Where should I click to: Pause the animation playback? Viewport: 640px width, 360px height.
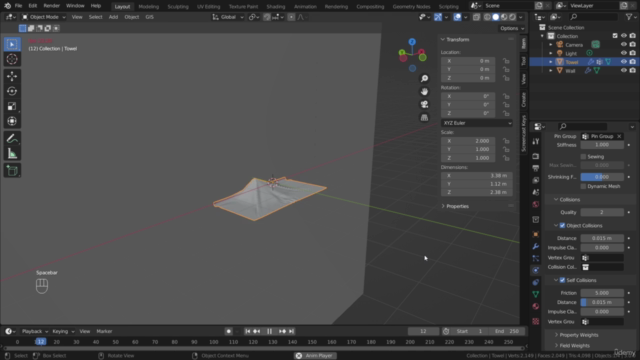tap(269, 331)
